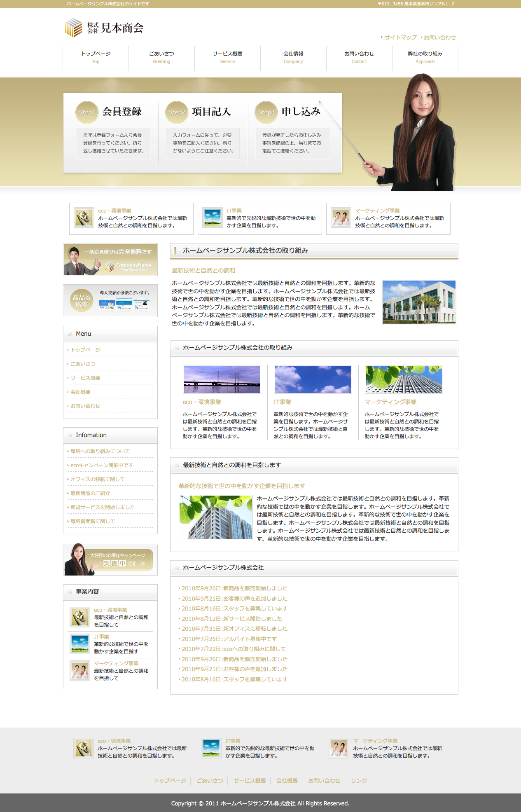
Task: Click the 見本商会 company logo
Action: pos(104,28)
